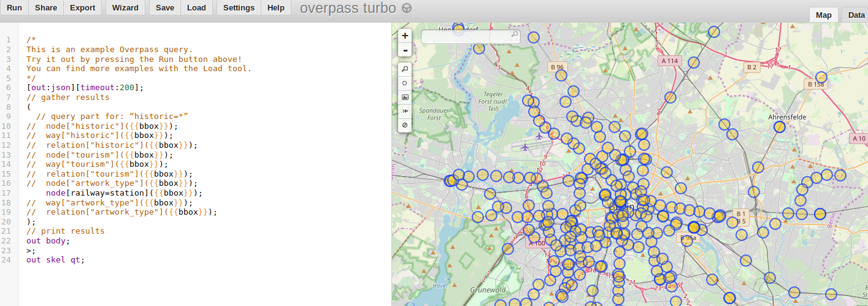This screenshot has height=306, width=868.
Task: Click the B 96 road label
Action: pyautogui.click(x=557, y=67)
